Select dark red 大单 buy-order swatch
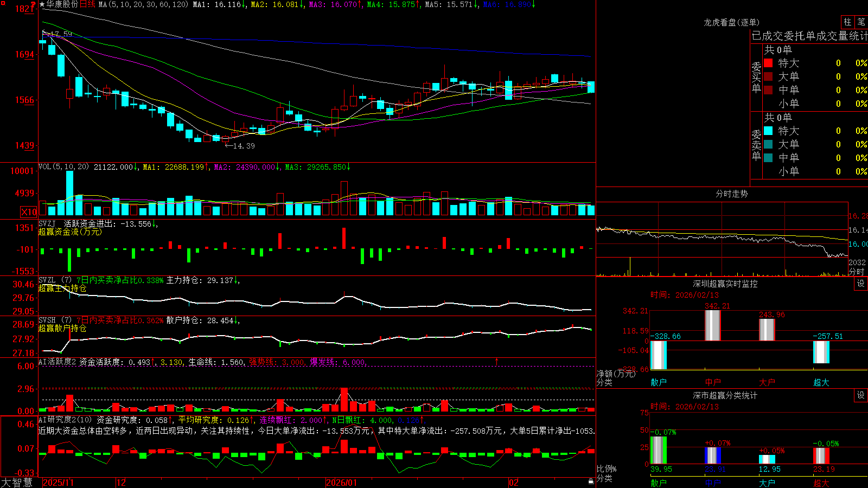868x488 pixels. click(x=768, y=76)
